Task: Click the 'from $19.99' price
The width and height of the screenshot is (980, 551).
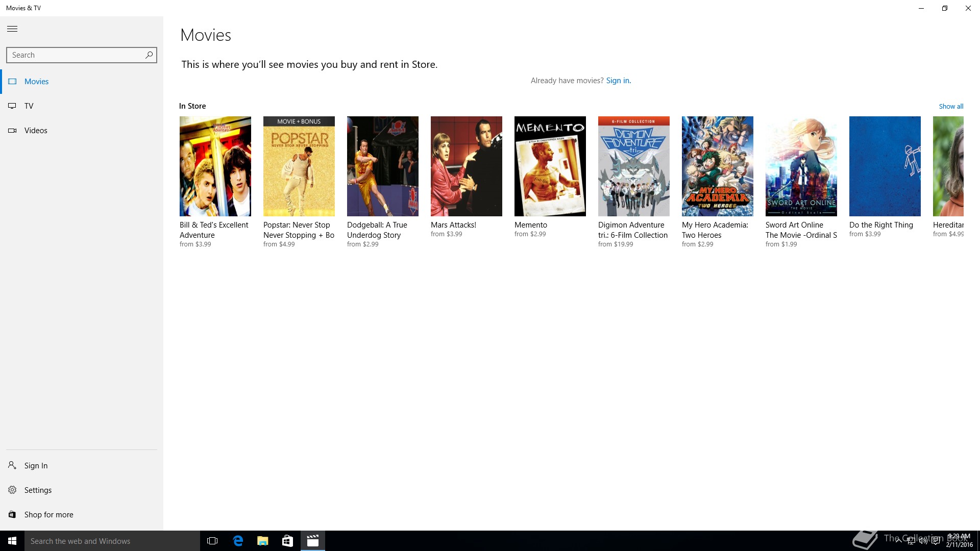Action: point(616,244)
